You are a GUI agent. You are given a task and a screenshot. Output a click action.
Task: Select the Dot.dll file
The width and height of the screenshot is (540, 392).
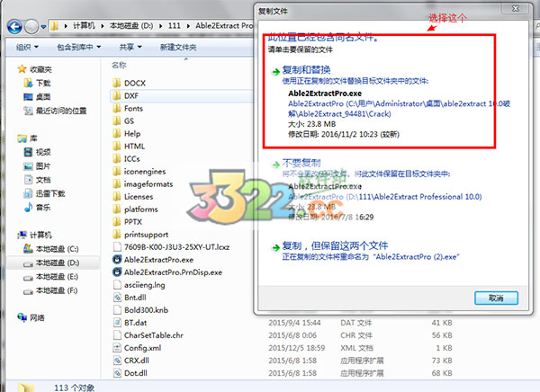(136, 373)
